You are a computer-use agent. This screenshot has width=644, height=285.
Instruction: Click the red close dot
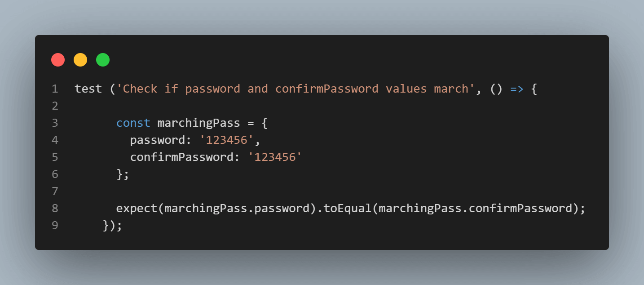[x=58, y=60]
